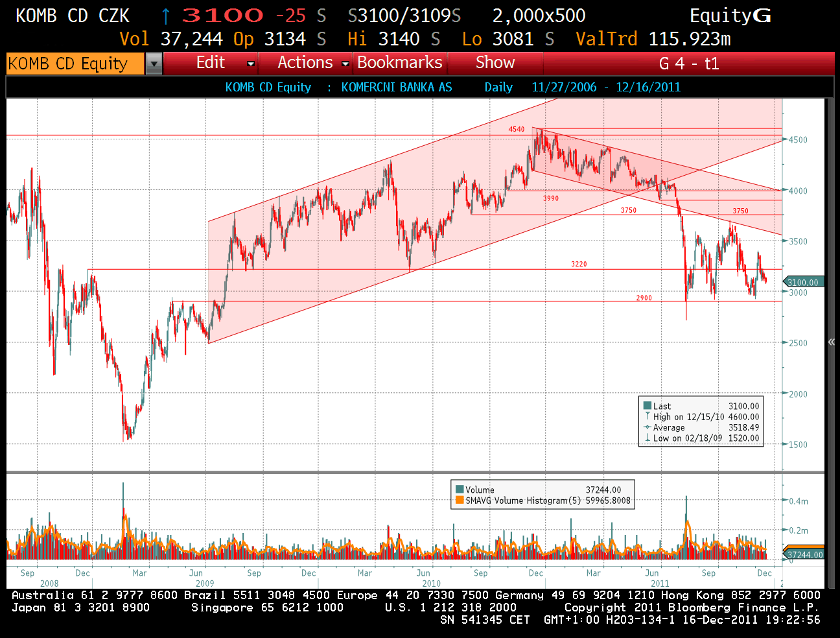Click the 2008 year label on time axis
The width and height of the screenshot is (840, 638).
tap(49, 584)
